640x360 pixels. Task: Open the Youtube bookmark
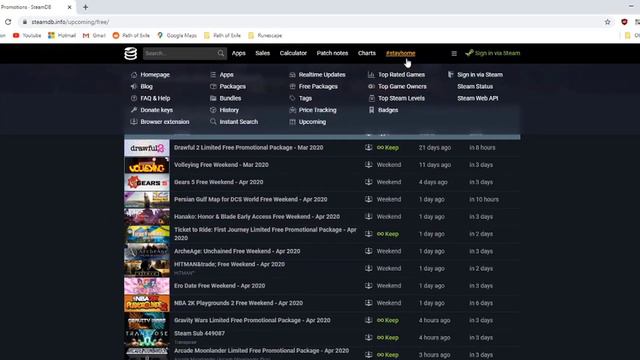[27, 36]
